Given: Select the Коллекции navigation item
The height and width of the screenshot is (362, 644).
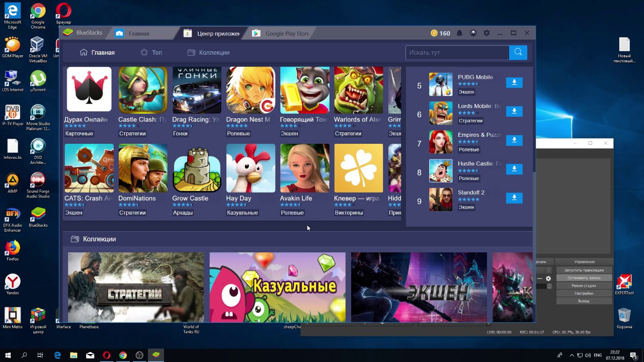Looking at the screenshot, I should 208,52.
